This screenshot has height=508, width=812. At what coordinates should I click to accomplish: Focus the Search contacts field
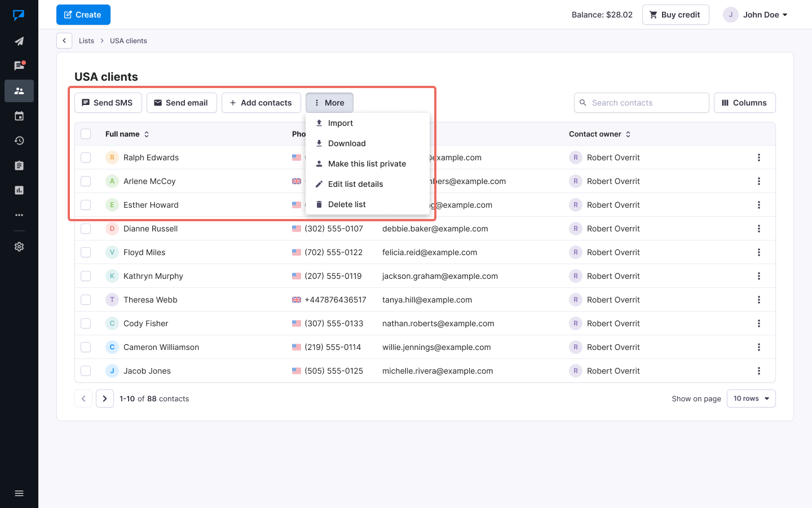pyautogui.click(x=642, y=103)
